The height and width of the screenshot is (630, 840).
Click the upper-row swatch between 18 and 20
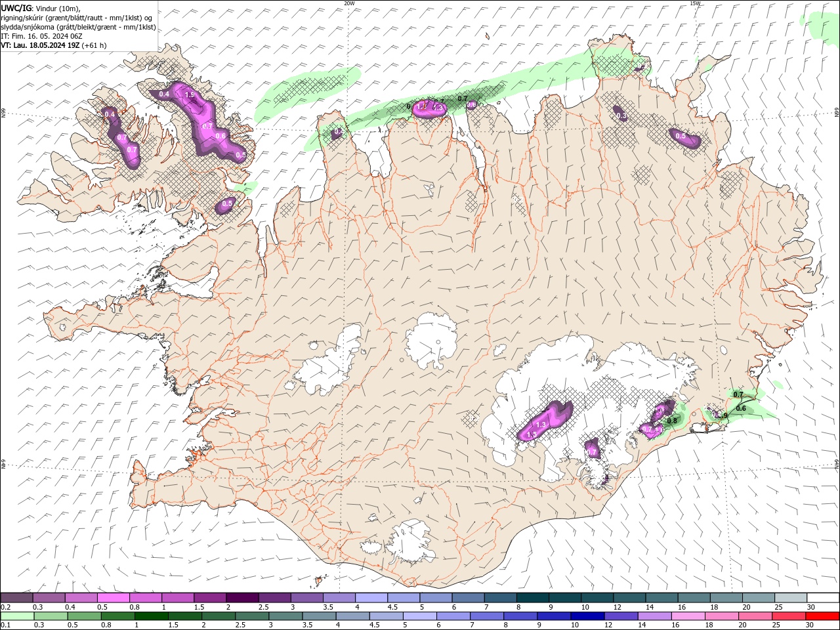click(x=726, y=598)
